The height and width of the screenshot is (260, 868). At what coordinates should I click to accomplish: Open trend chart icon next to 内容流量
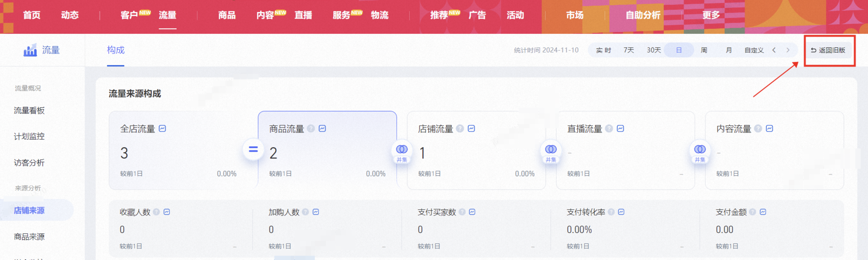(x=770, y=129)
